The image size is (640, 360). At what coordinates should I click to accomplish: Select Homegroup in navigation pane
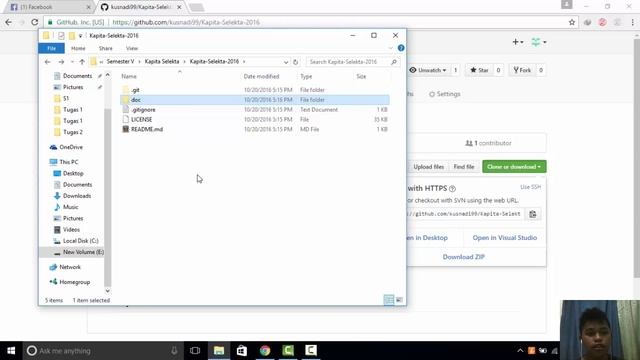(74, 282)
